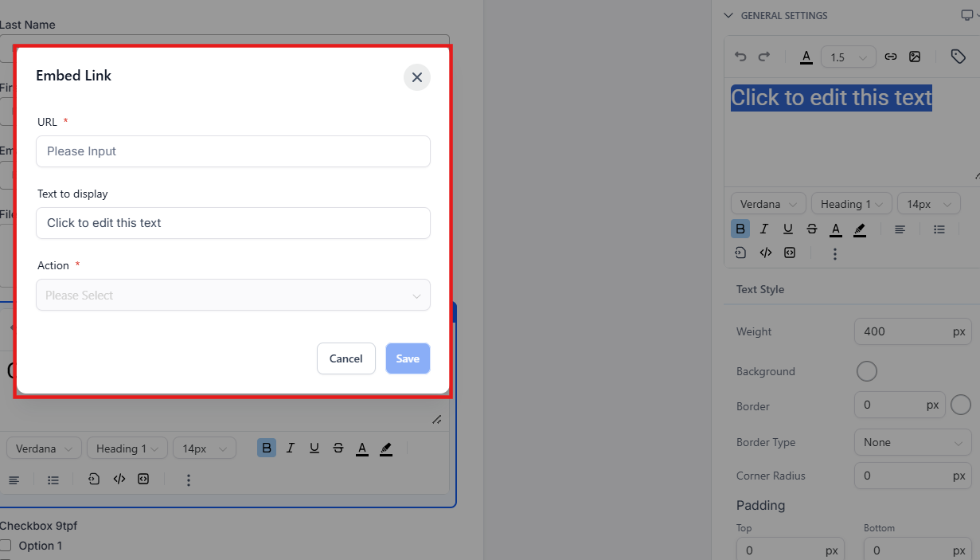Viewport: 980px width, 560px height.
Task: Click the Cancel button
Action: 346,358
